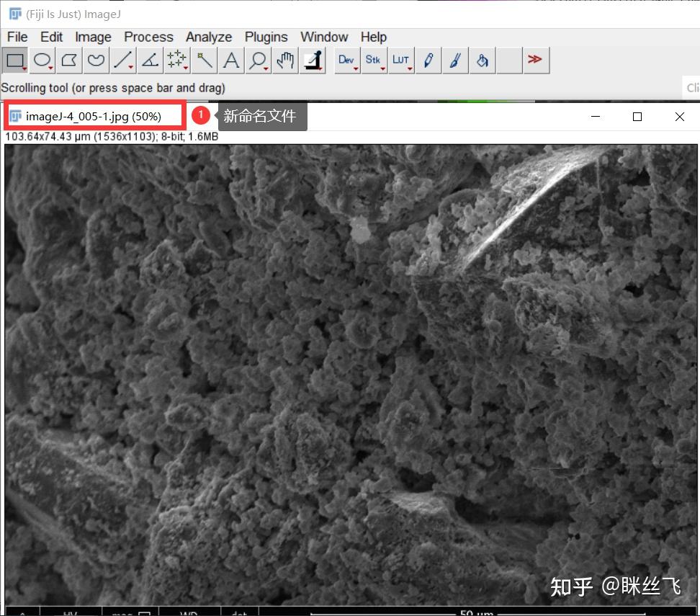Select the Text tool

pos(230,61)
